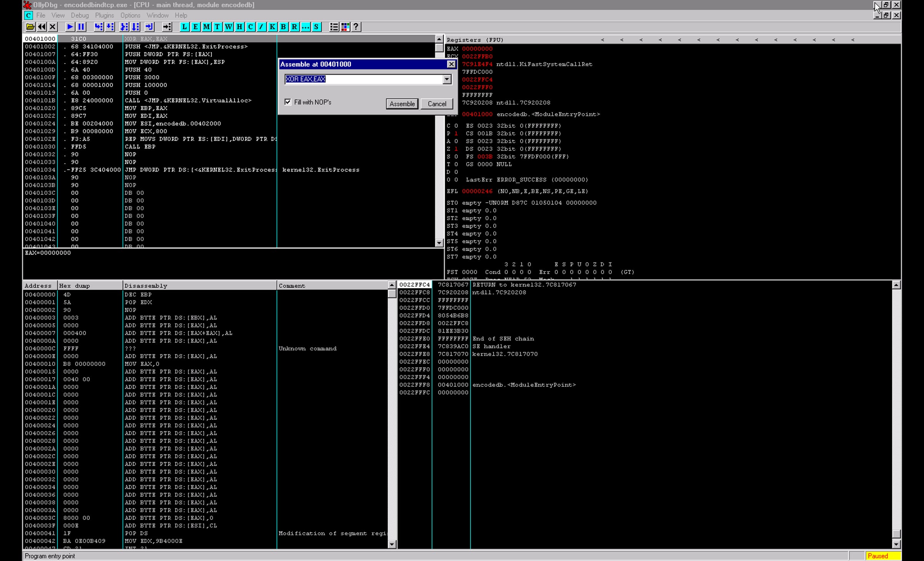Click disassembly pane scroll up arrow

click(439, 39)
